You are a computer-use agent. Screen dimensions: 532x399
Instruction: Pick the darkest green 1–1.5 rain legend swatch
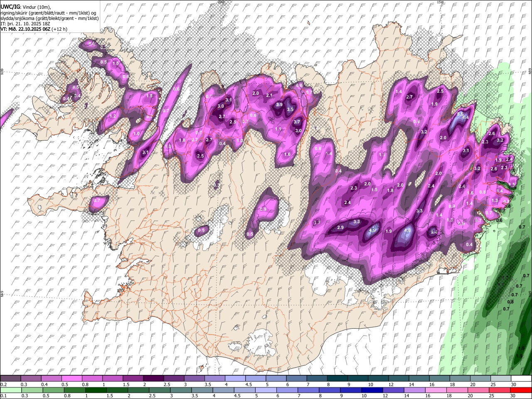96,390
